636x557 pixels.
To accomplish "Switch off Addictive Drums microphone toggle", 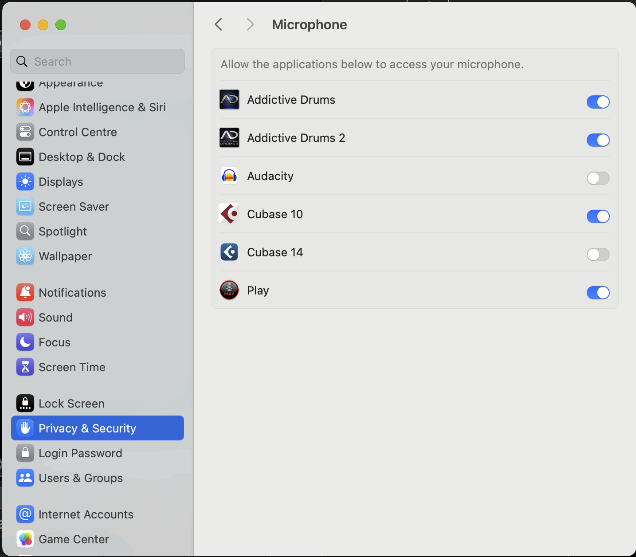I will [x=598, y=102].
